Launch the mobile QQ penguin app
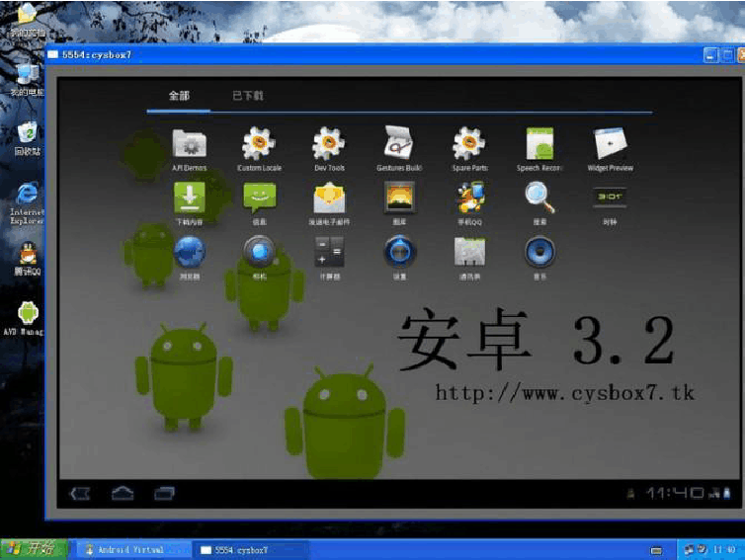This screenshot has width=745, height=560. click(469, 203)
